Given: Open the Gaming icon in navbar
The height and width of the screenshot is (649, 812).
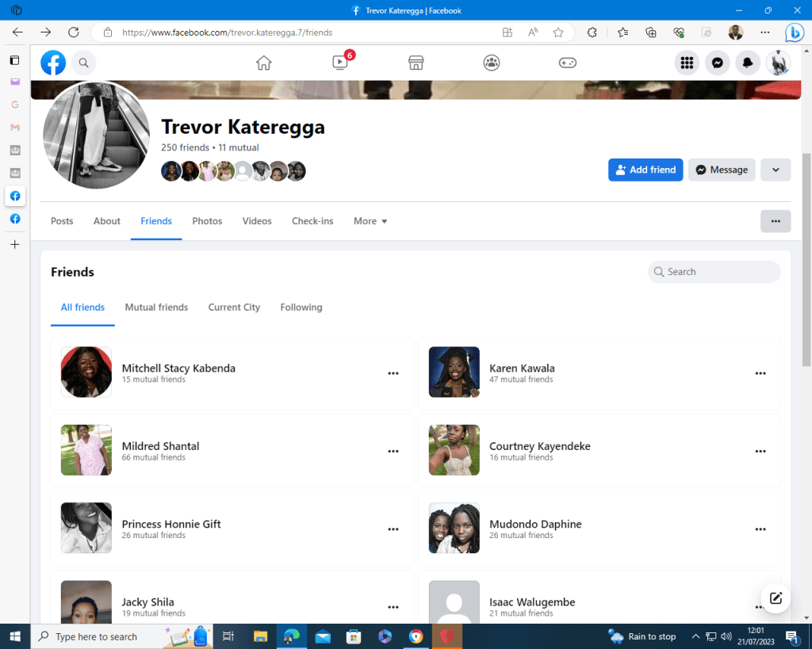Looking at the screenshot, I should 568,63.
